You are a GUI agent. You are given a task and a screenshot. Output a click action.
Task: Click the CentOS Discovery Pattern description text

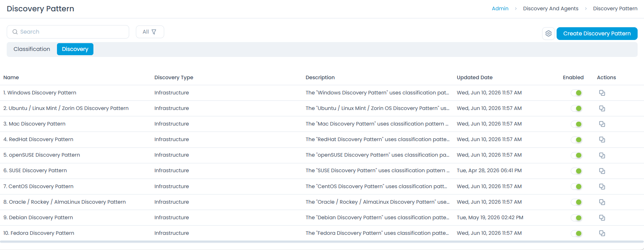pyautogui.click(x=376, y=186)
